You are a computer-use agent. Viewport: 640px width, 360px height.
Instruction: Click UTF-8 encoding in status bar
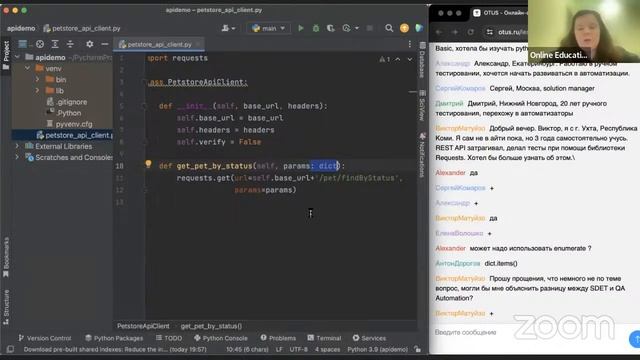pos(298,349)
